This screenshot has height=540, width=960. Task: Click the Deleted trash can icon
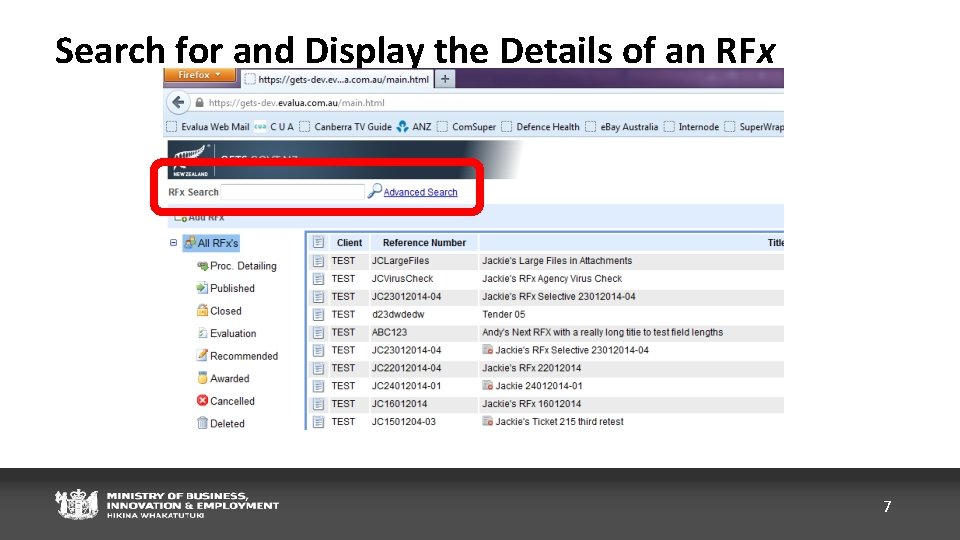click(202, 422)
